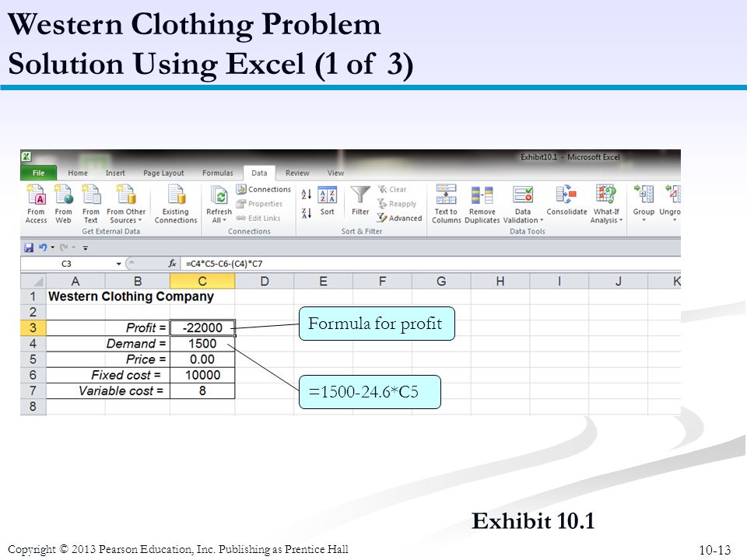747x560 pixels.
Task: Open the File tab
Action: click(x=39, y=173)
